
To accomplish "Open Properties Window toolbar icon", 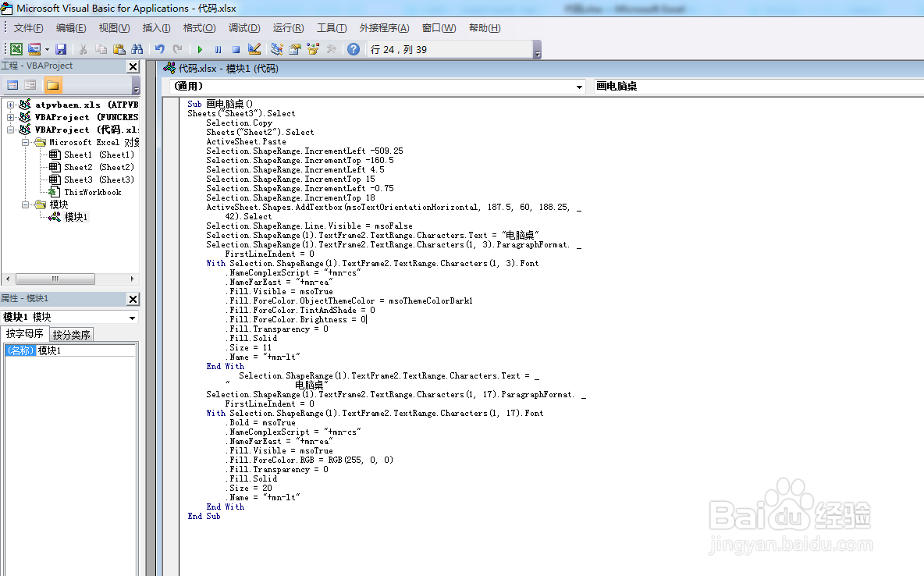I will point(295,49).
